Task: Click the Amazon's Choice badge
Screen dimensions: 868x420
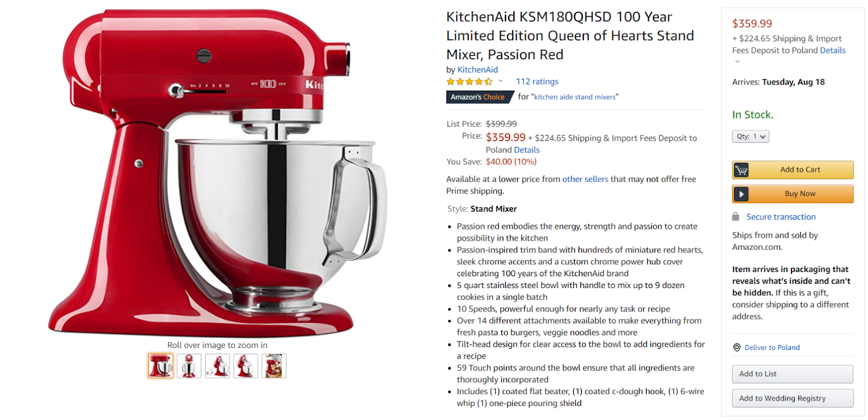Action: [480, 97]
